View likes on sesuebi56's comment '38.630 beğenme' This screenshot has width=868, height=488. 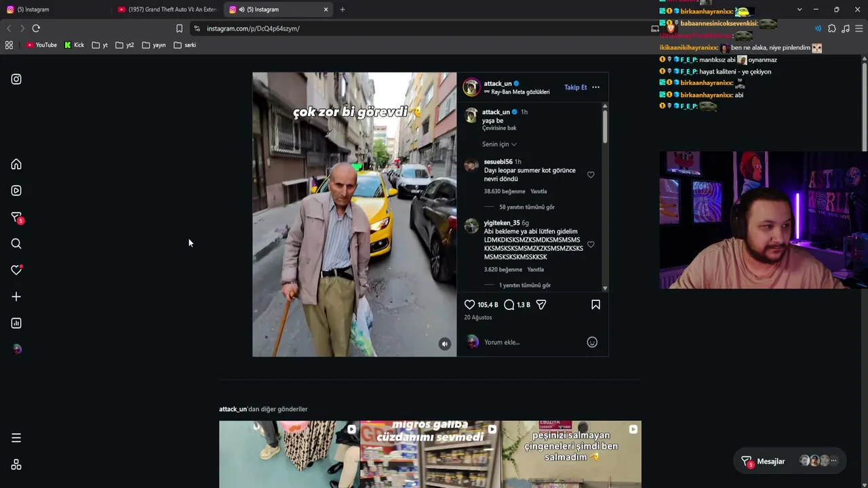click(x=505, y=192)
